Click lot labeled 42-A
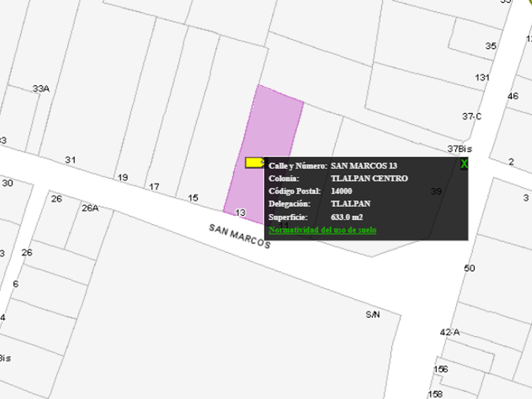 (x=450, y=332)
